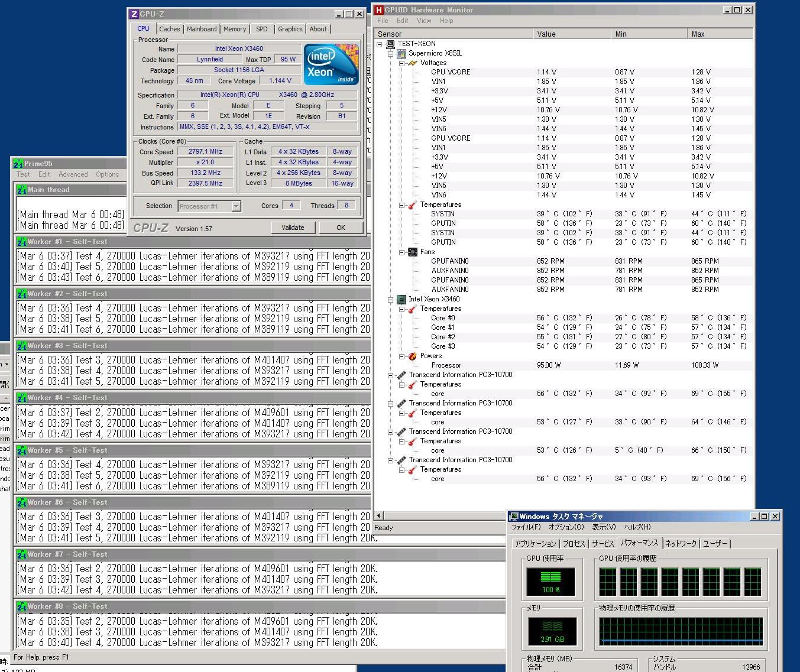800x672 pixels.
Task: Collapse the first Transcend PC3-10700 node
Action: (x=391, y=375)
